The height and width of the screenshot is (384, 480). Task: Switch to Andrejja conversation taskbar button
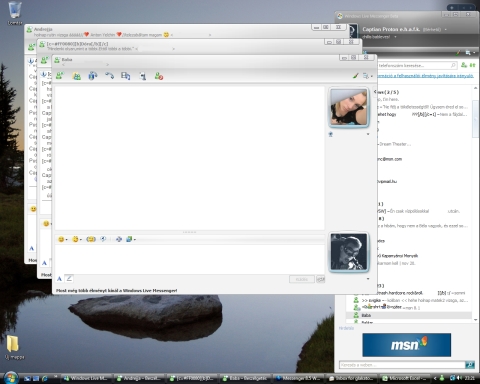(x=139, y=378)
